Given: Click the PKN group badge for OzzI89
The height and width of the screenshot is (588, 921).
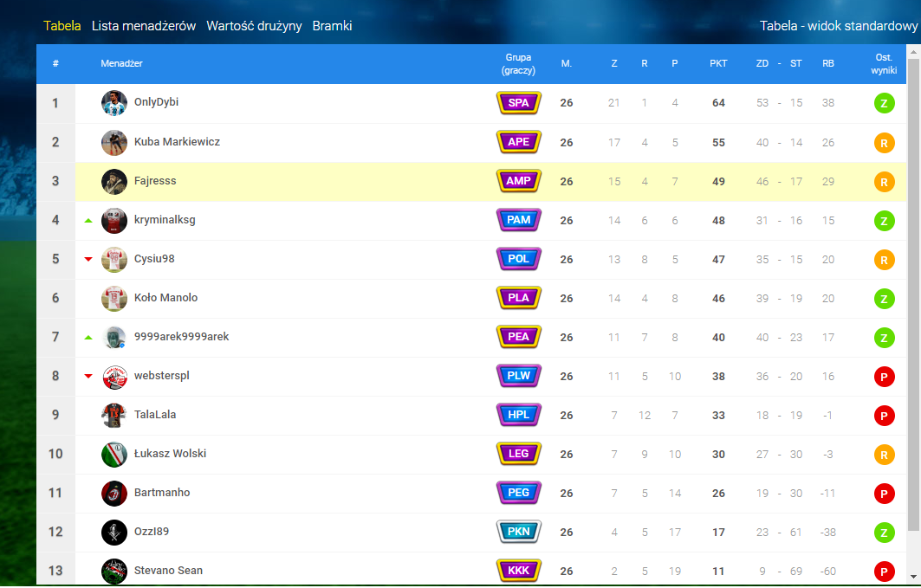Looking at the screenshot, I should pyautogui.click(x=518, y=532).
